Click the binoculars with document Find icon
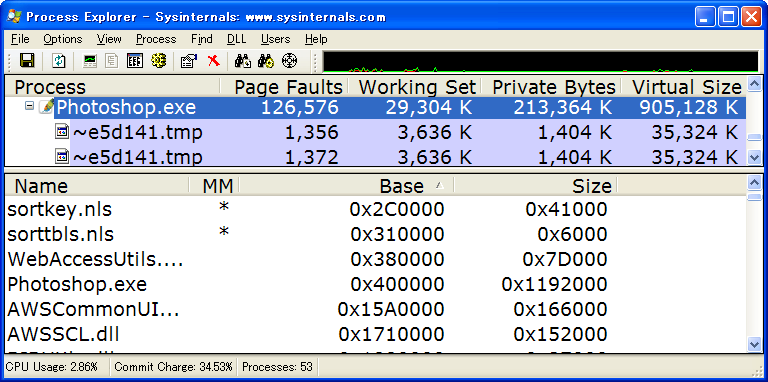Viewport: 768px width, 382px height. [x=243, y=61]
